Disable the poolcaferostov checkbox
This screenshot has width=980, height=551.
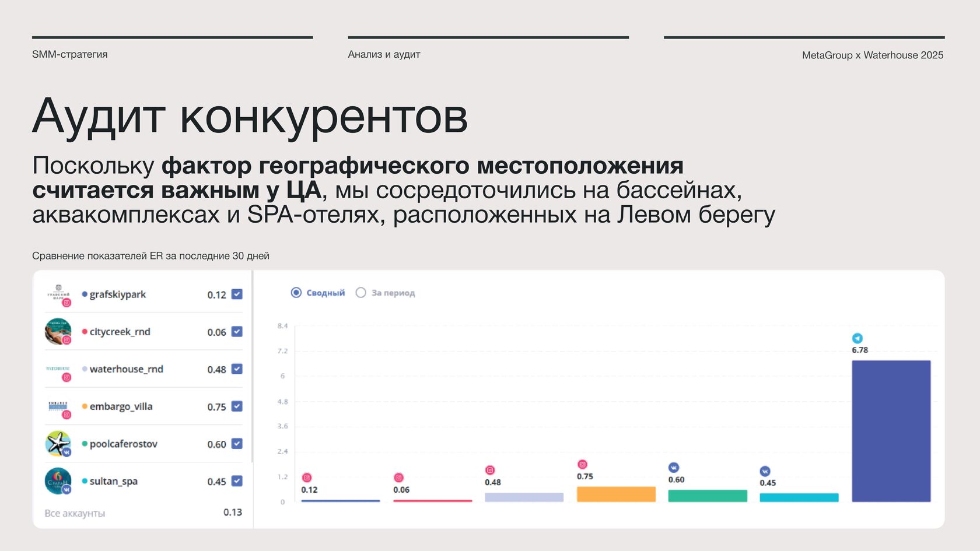click(237, 443)
